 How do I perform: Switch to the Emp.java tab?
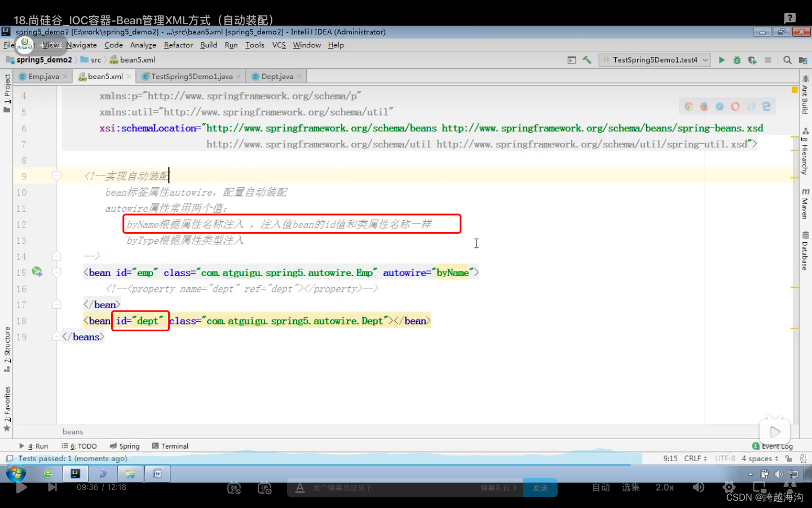coord(43,76)
